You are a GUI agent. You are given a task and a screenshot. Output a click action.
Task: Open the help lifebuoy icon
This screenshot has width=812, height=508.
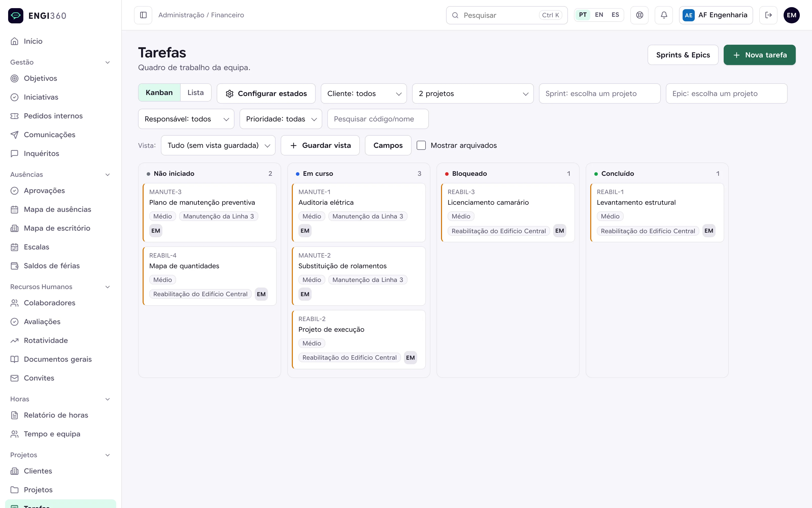[x=639, y=15]
